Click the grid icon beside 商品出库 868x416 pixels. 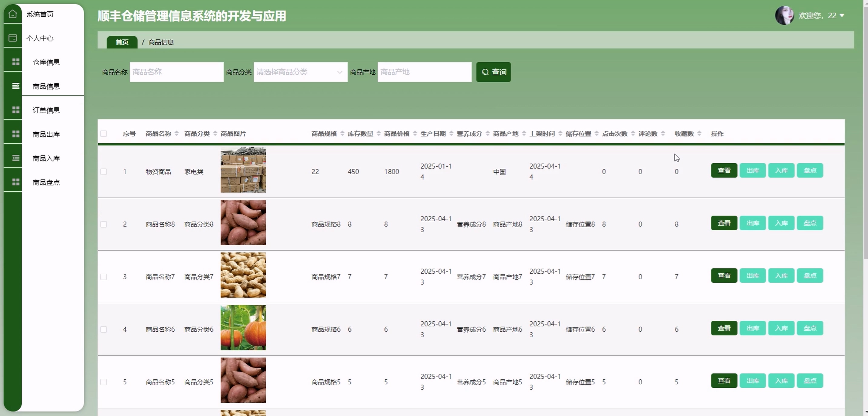point(15,134)
